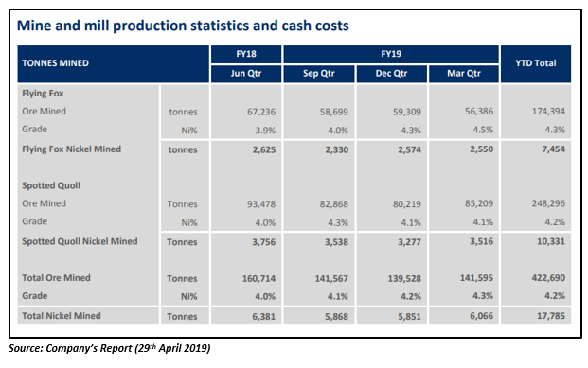
Task: Select the 67,236 Jun Qtr value
Action: [x=261, y=112]
